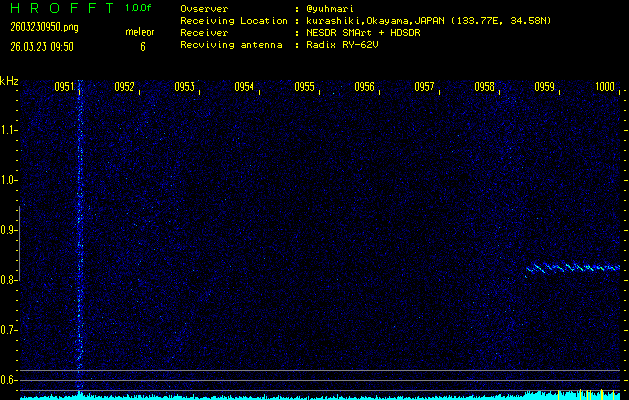Click the 1.0 kHz frequency label

tap(8, 180)
